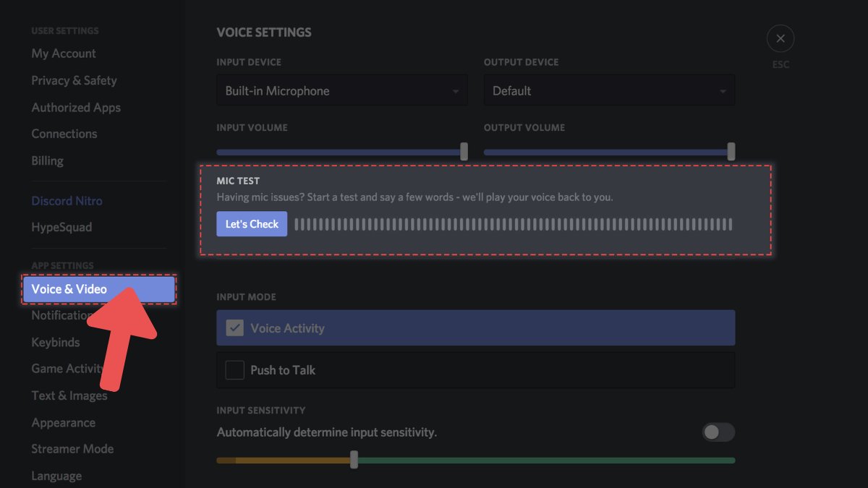Click the output volume slider knob
The image size is (868, 488).
(x=731, y=152)
